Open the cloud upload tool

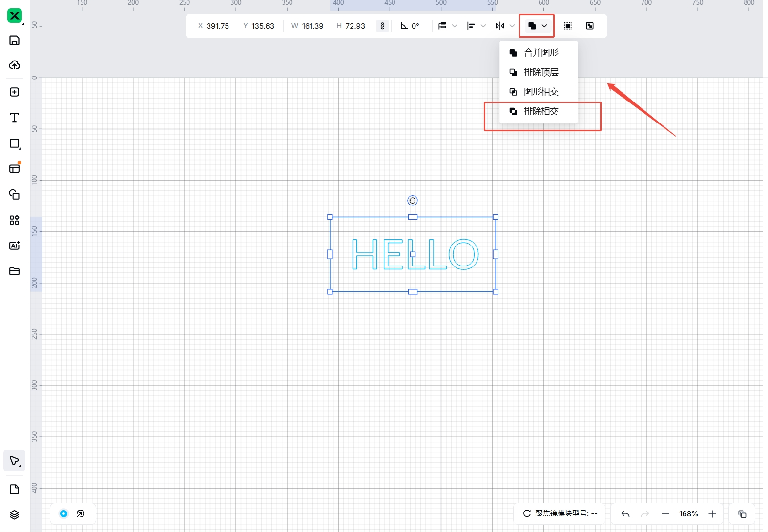point(15,65)
